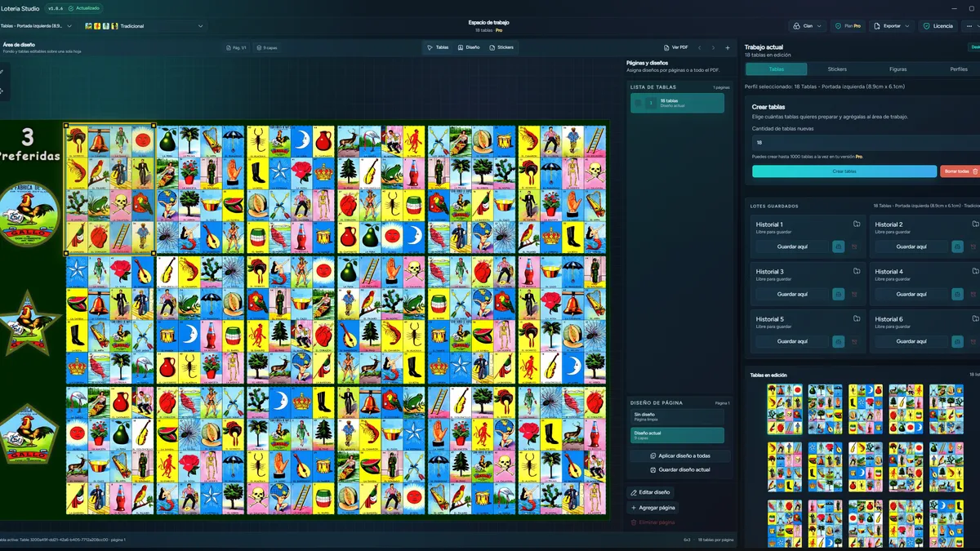Image resolution: width=980 pixels, height=551 pixels.
Task: Click the folder icon of Historial 5
Action: (x=857, y=318)
